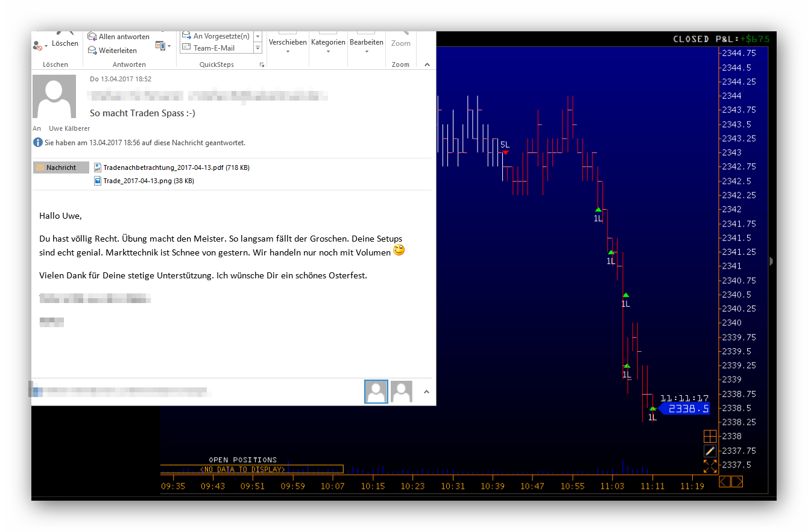Click recipient name Uwe Kälberer
808x532 pixels.
(69, 128)
